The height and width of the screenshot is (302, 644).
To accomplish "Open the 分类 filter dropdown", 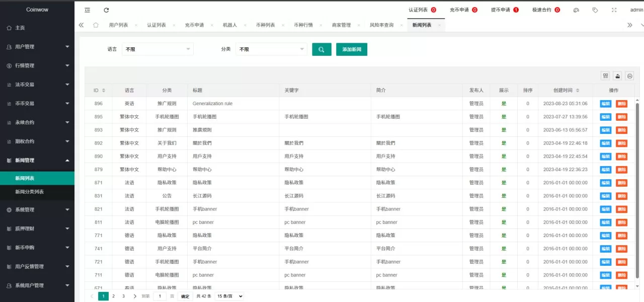I will [x=271, y=49].
